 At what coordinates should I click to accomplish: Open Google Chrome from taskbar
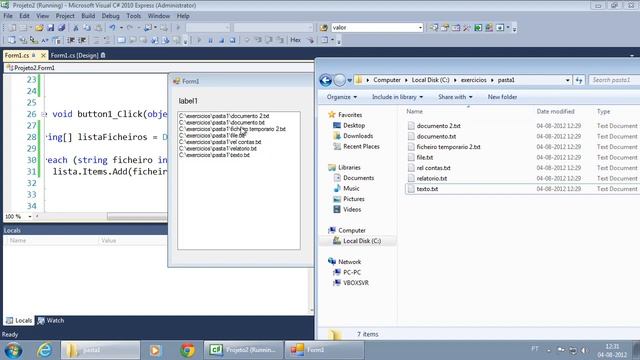pos(188,350)
